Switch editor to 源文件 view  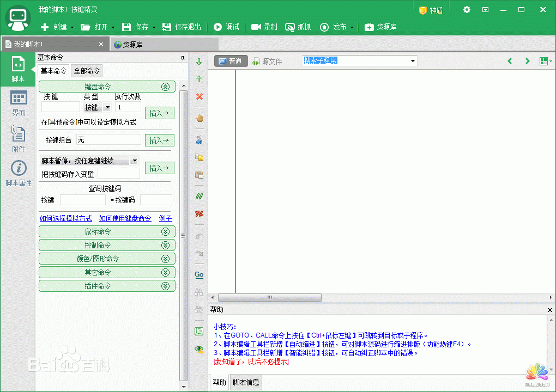pos(267,62)
